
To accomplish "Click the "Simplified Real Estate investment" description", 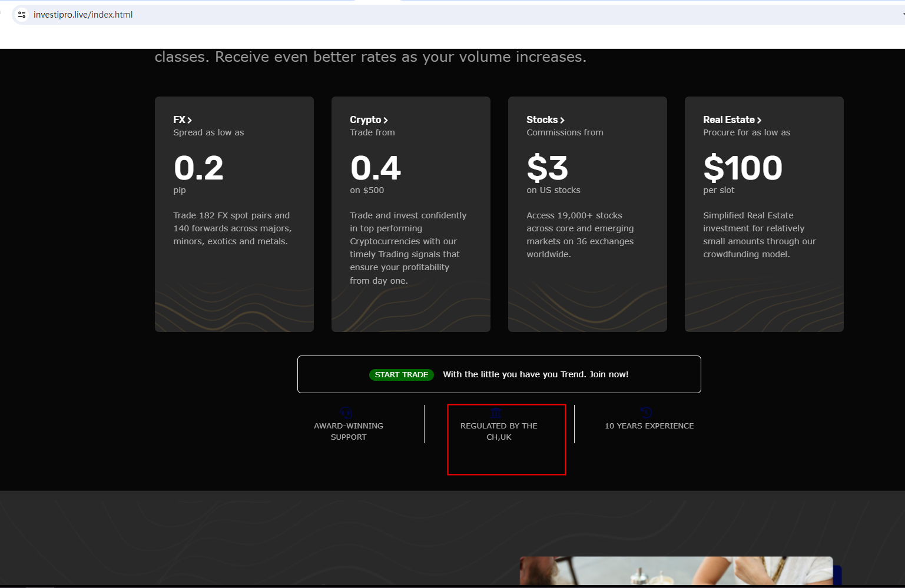I will coord(760,235).
